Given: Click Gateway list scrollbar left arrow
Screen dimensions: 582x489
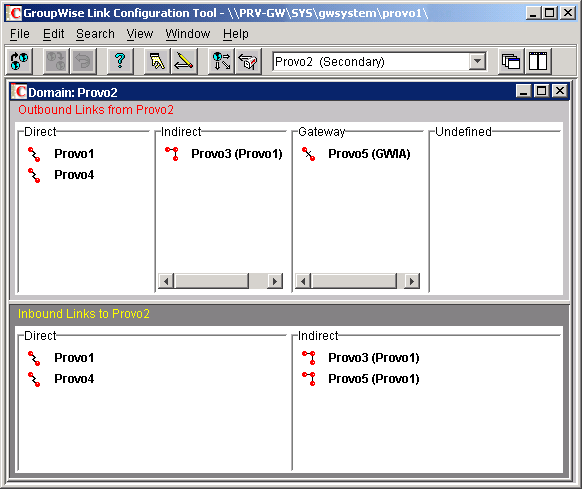Looking at the screenshot, I should point(303,281).
